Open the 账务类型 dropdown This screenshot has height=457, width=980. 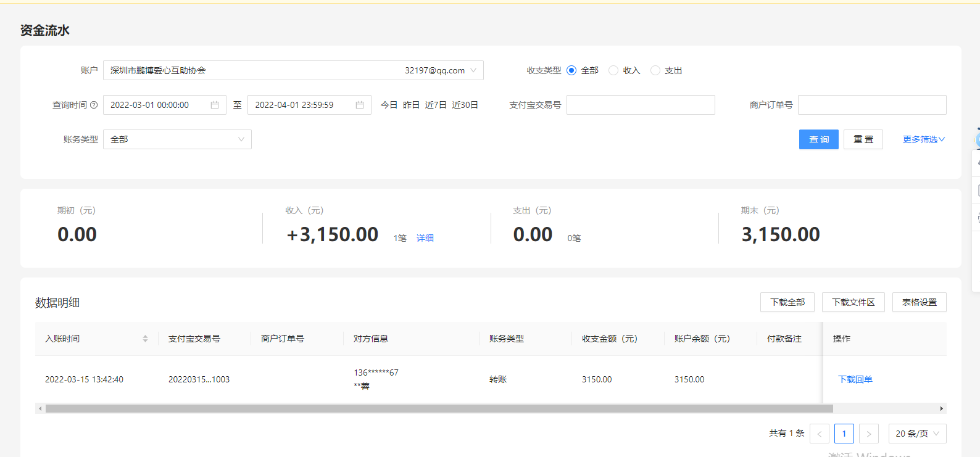click(177, 139)
